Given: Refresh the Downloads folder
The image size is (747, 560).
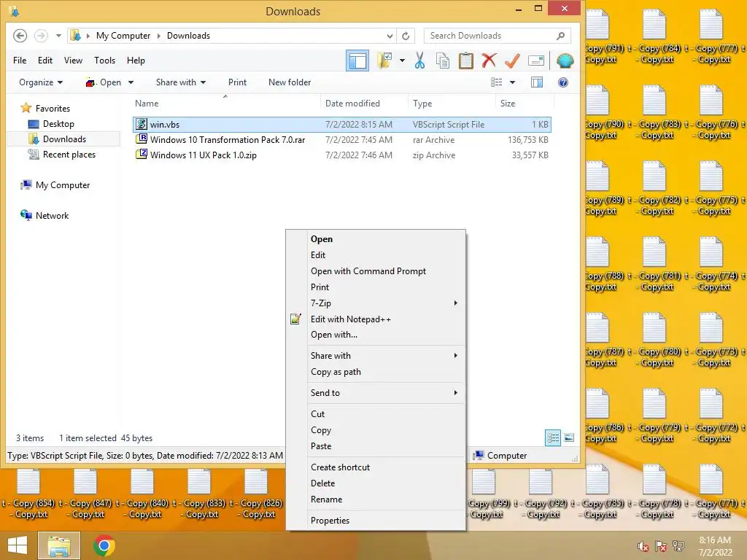Looking at the screenshot, I should point(406,36).
